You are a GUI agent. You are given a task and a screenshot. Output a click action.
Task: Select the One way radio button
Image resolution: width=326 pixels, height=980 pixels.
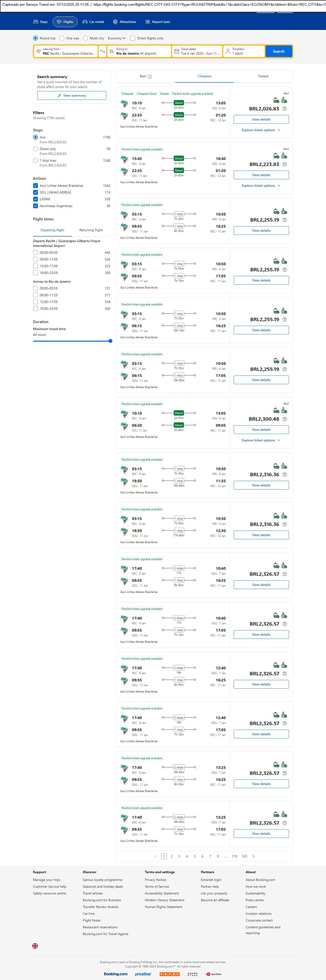tap(62, 38)
